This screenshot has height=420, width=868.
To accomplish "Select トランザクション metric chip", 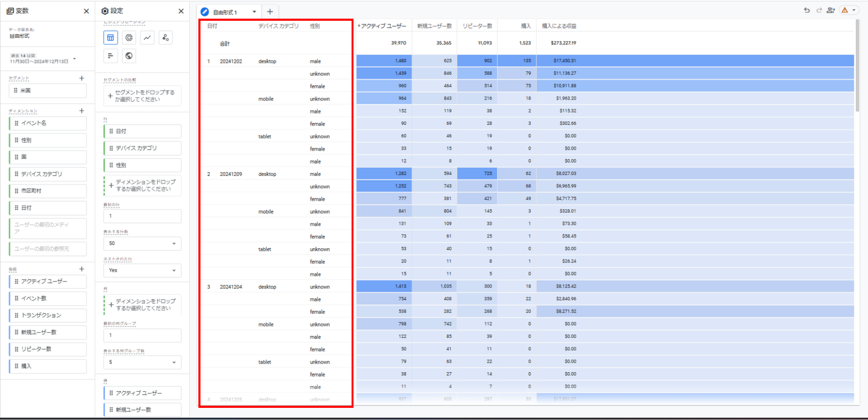I will (48, 315).
